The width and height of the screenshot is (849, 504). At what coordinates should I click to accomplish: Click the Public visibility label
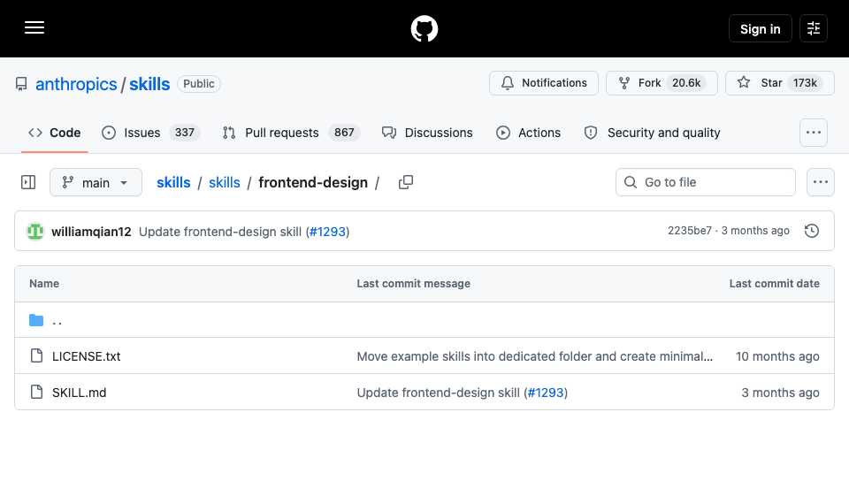[199, 84]
